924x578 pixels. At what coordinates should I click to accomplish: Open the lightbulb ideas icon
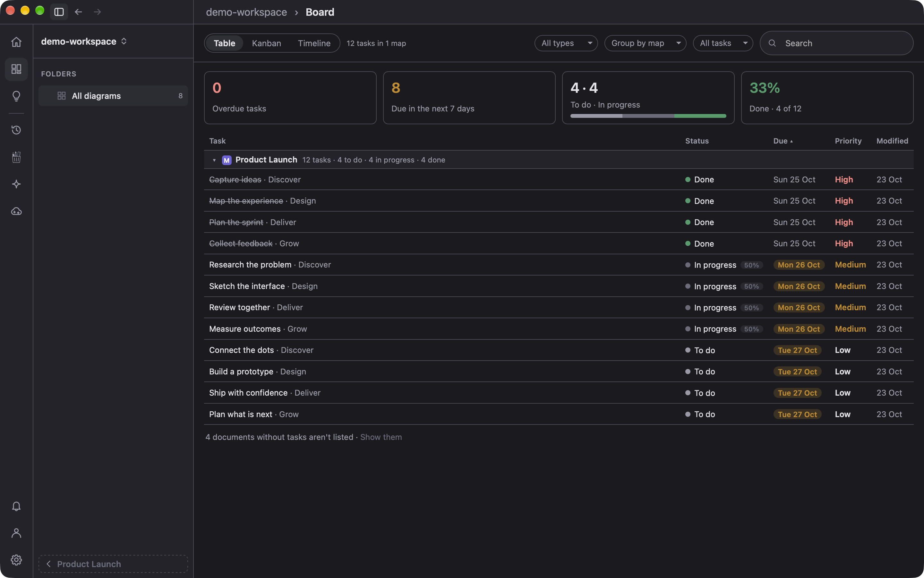point(16,96)
